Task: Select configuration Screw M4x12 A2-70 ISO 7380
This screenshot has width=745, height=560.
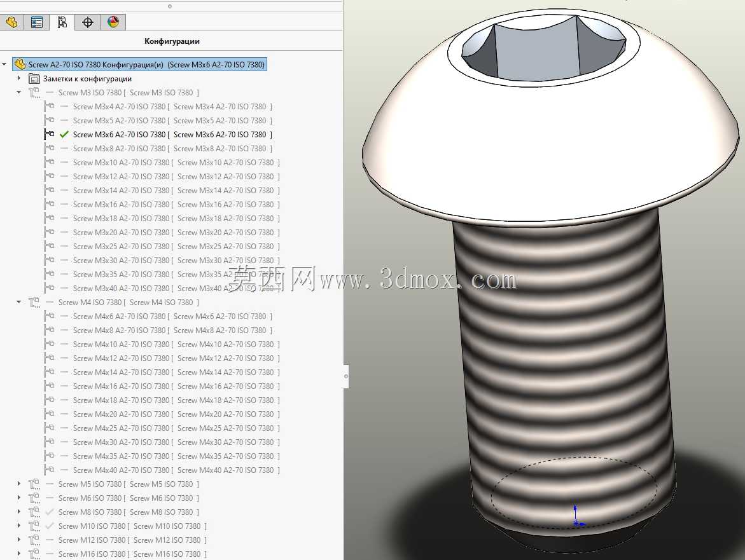Action: pos(176,359)
